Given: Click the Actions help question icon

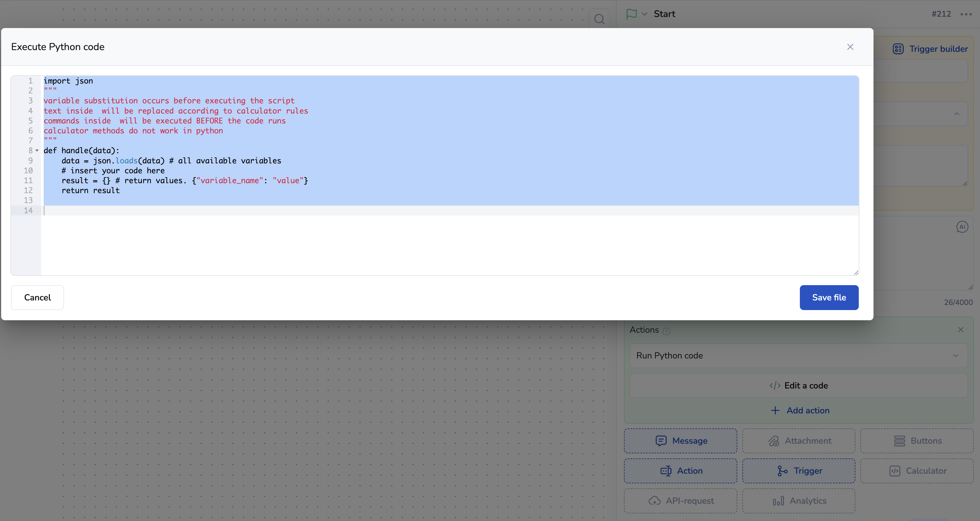Looking at the screenshot, I should [x=666, y=331].
